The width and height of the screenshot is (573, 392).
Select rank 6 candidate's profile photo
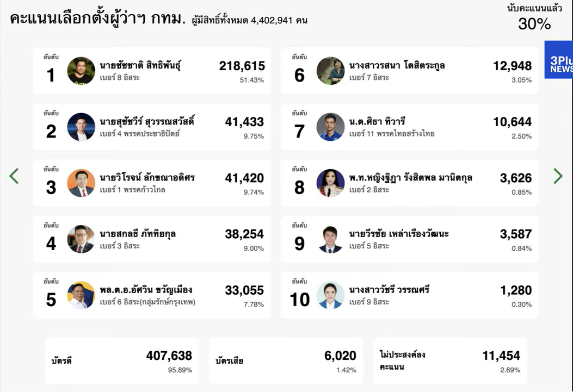[330, 71]
